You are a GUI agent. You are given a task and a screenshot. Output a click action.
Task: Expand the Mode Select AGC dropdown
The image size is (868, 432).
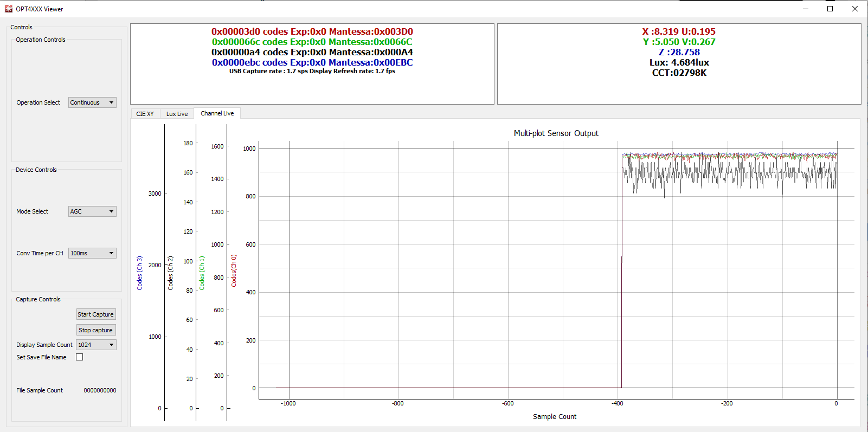pyautogui.click(x=92, y=211)
